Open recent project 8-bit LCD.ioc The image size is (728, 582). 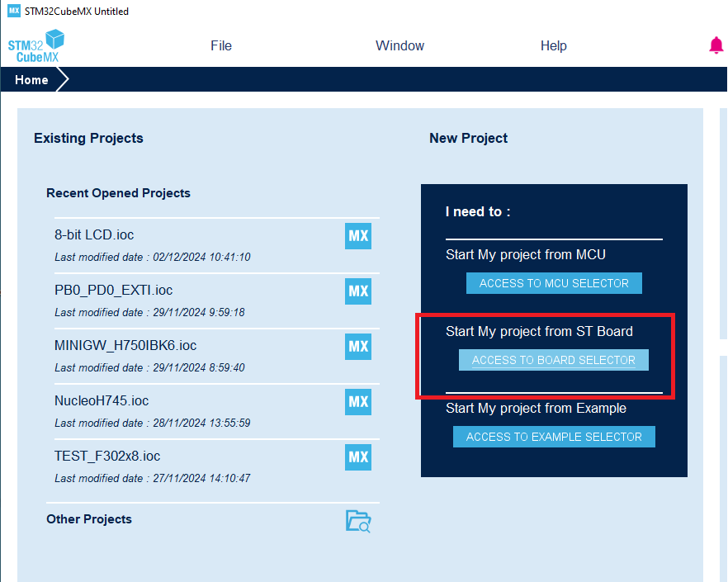pos(94,234)
